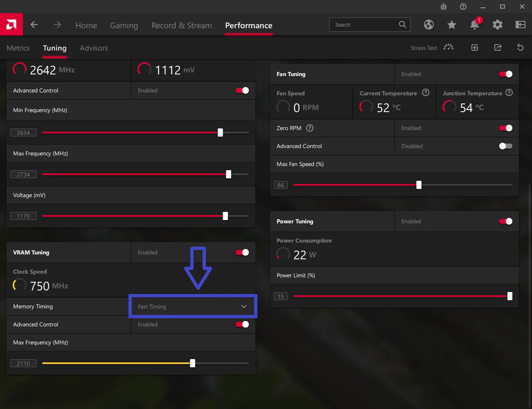Click the Voltage value box 1170
The width and height of the screenshot is (532, 409).
[23, 216]
